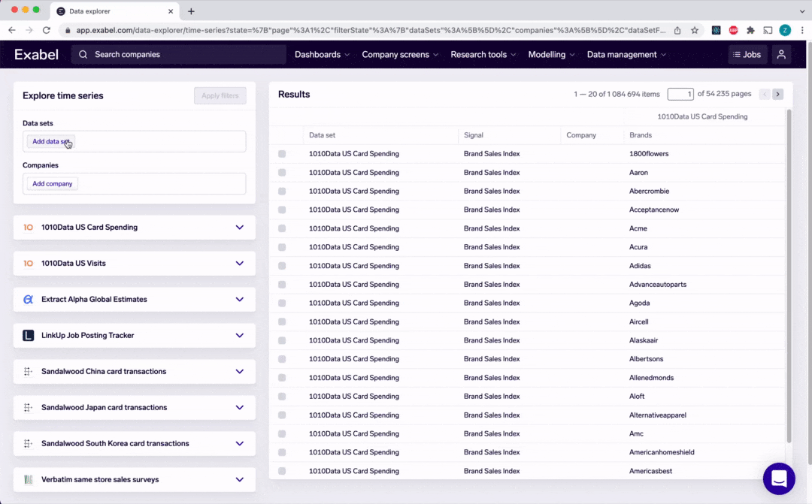Screen dimensions: 812x504
Task: Click the browser address bar URL
Action: pyautogui.click(x=371, y=30)
